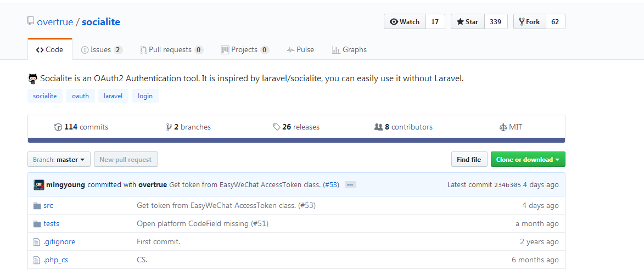Image resolution: width=644 pixels, height=270 pixels.
Task: Click the .php_cs file icon
Action: tap(37, 260)
